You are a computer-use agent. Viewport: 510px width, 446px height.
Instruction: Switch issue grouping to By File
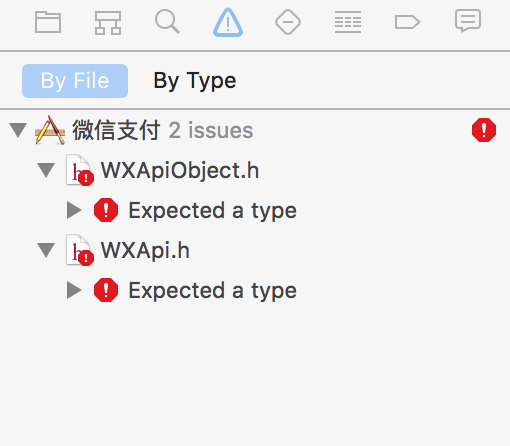pyautogui.click(x=75, y=81)
